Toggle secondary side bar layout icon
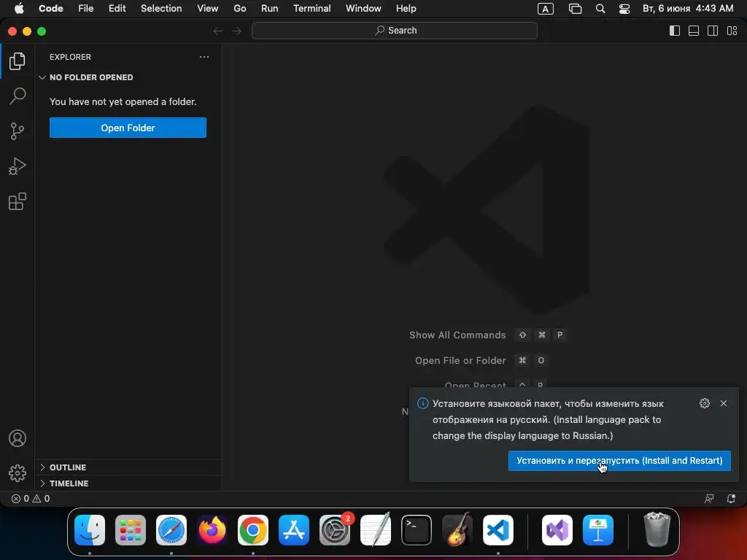The height and width of the screenshot is (560, 747). click(713, 31)
